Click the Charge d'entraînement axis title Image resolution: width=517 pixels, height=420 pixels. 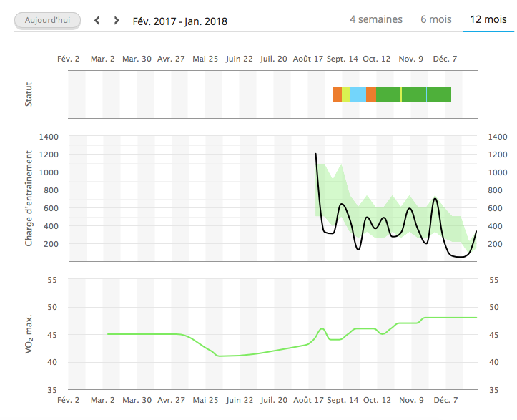tap(29, 198)
